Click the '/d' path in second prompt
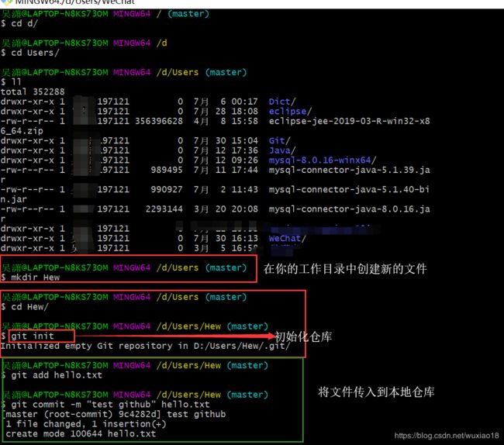The width and height of the screenshot is (504, 445). tap(162, 43)
